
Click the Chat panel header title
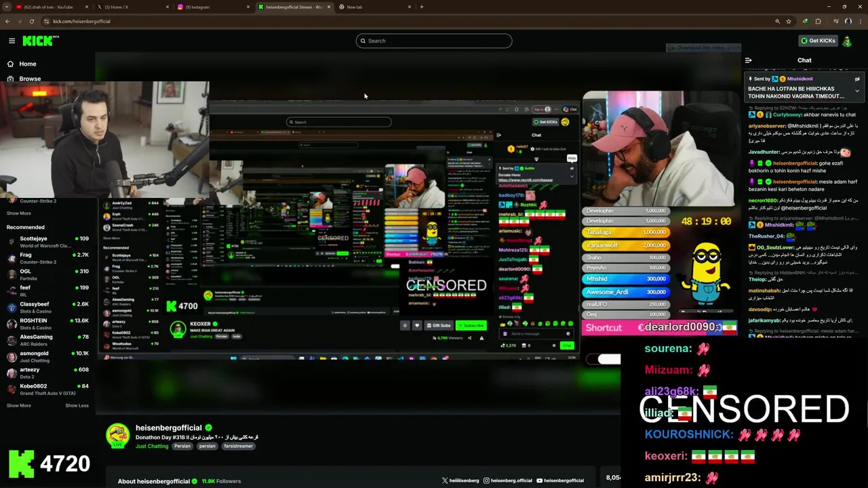coord(804,60)
